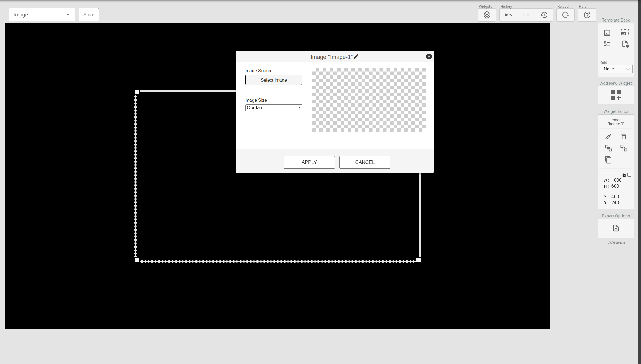Open the Image template type dropdown
The width and height of the screenshot is (641, 364).
pyautogui.click(x=42, y=15)
